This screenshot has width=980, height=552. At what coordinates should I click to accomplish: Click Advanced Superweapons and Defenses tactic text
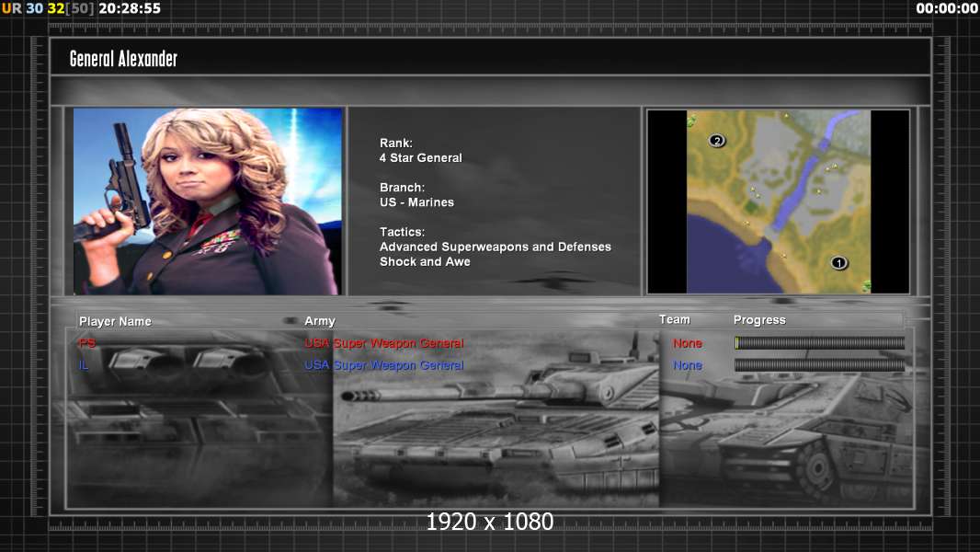point(495,247)
